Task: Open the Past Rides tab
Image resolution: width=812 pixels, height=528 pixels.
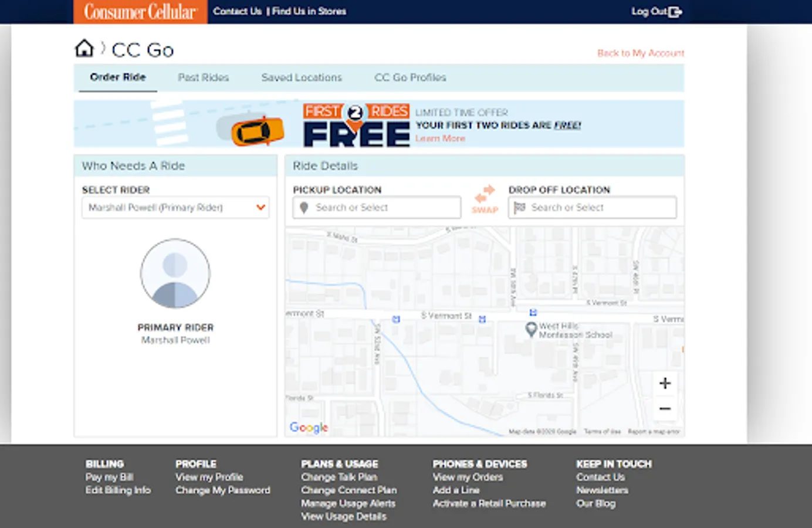Action: 204,77
